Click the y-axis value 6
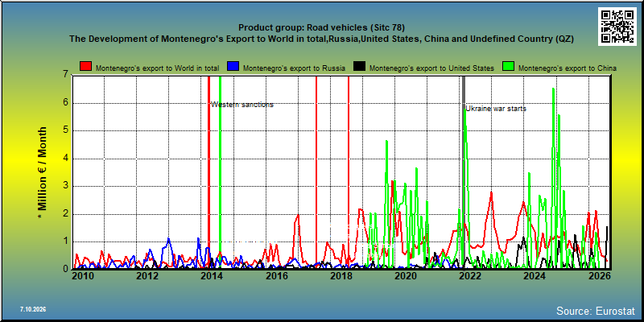Viewport: 644px width, 322px height. click(66, 103)
